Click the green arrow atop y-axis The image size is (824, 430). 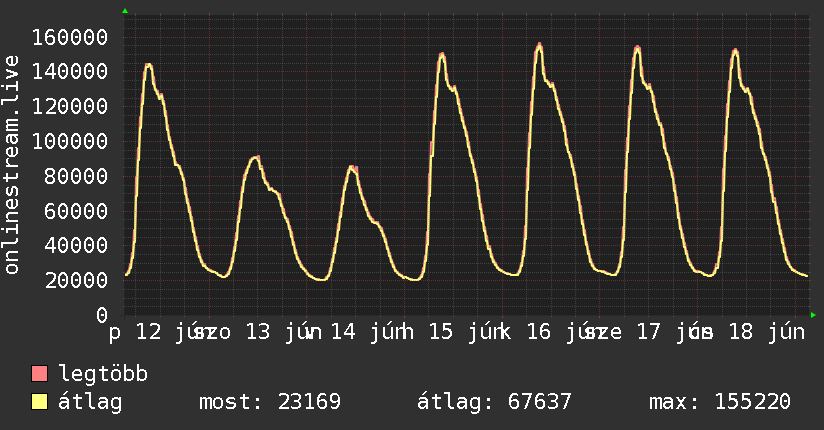[x=125, y=11]
